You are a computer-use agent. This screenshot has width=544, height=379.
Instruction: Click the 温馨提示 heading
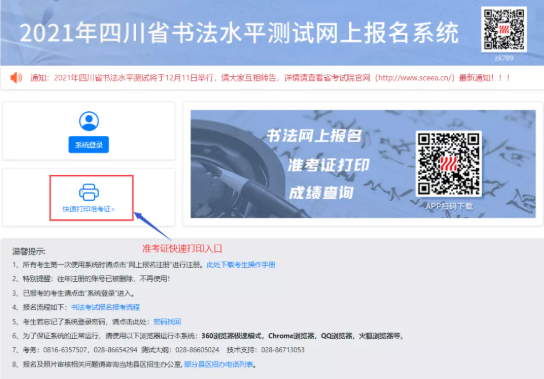[28, 251]
